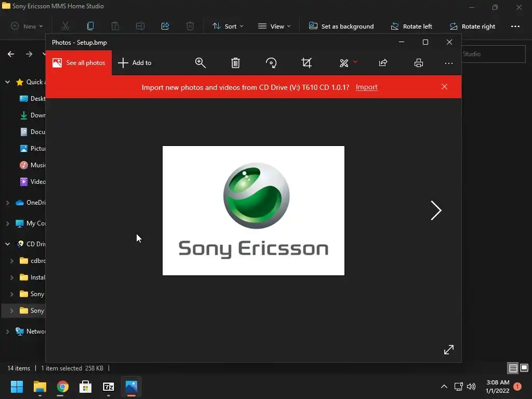Open the Add to menu in Photos
The width and height of the screenshot is (532, 399).
pyautogui.click(x=135, y=63)
